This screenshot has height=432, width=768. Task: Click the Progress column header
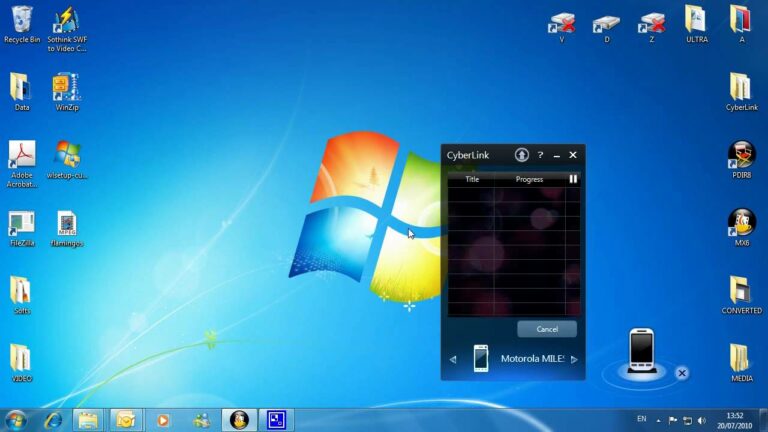coord(529,179)
